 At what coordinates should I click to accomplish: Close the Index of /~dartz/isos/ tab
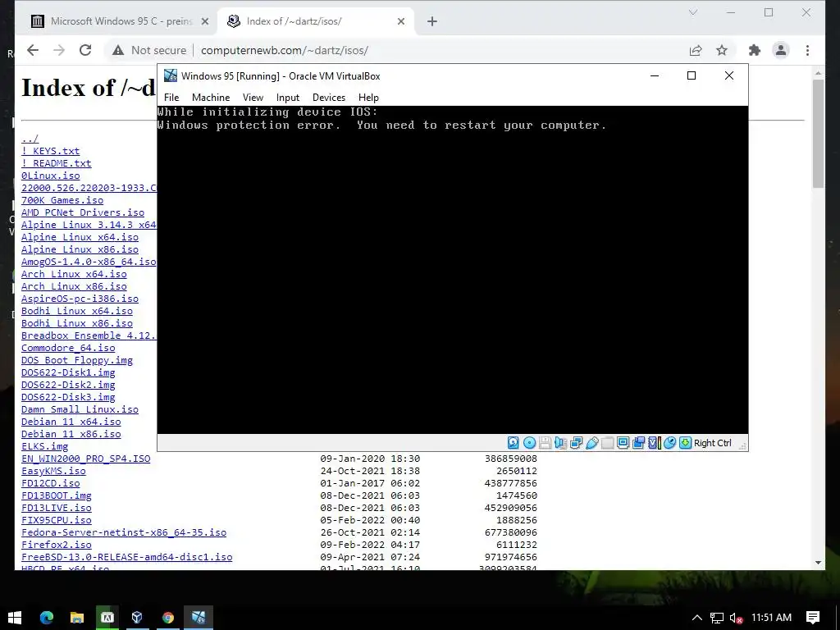pyautogui.click(x=401, y=21)
